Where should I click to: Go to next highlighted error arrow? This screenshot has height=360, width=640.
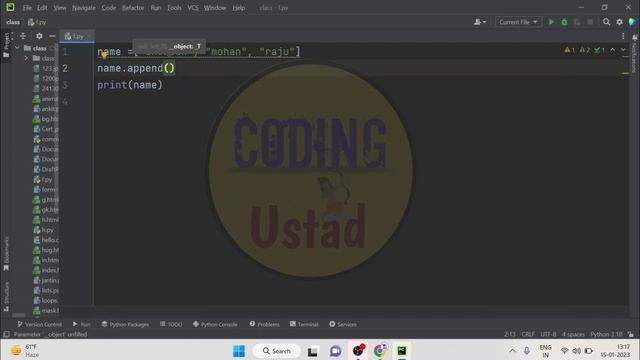point(623,50)
